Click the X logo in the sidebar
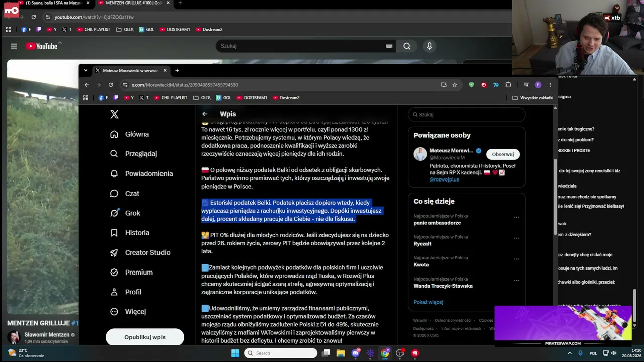The image size is (644, 362). 114,114
